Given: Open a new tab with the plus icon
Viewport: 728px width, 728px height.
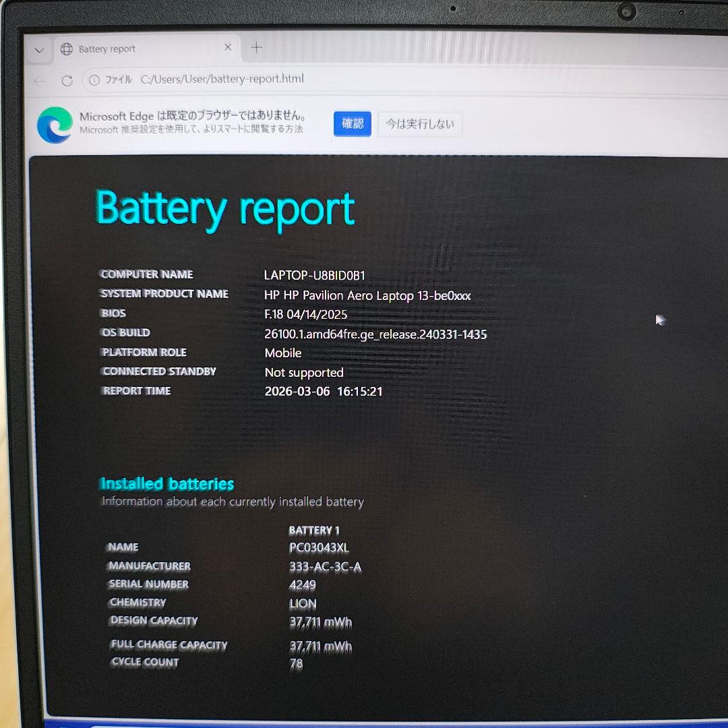Looking at the screenshot, I should (255, 47).
